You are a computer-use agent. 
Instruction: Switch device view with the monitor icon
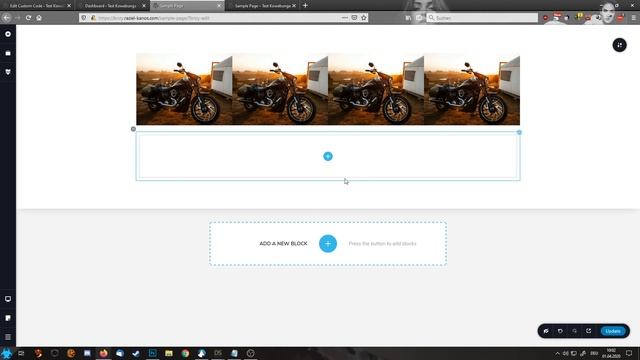pos(8,299)
